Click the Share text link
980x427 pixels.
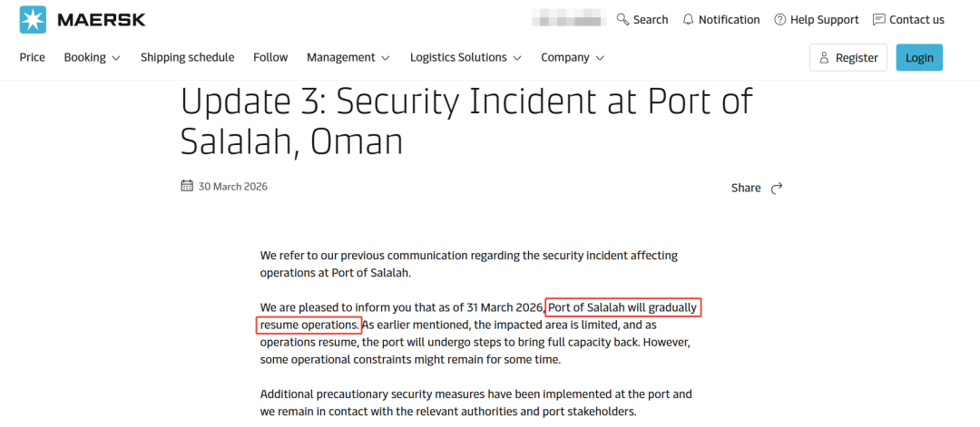tap(746, 188)
